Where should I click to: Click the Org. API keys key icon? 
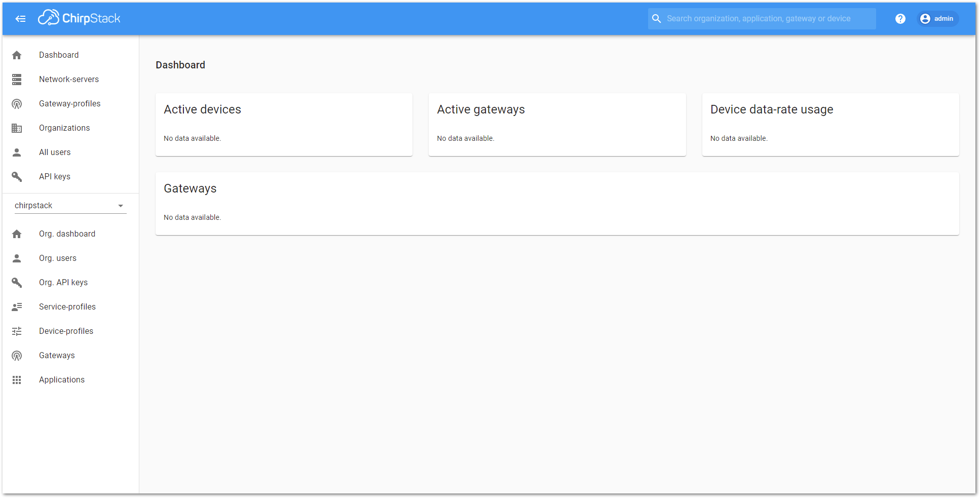(17, 283)
